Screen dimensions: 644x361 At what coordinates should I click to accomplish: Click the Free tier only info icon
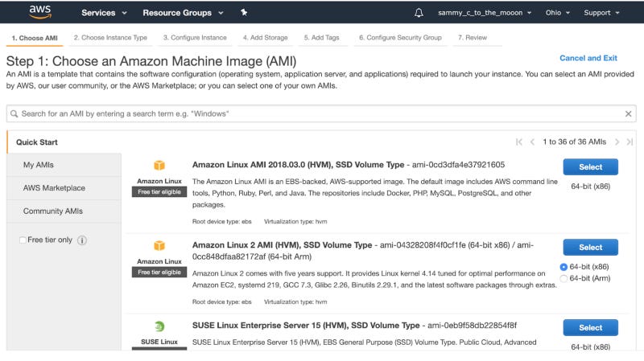82,240
